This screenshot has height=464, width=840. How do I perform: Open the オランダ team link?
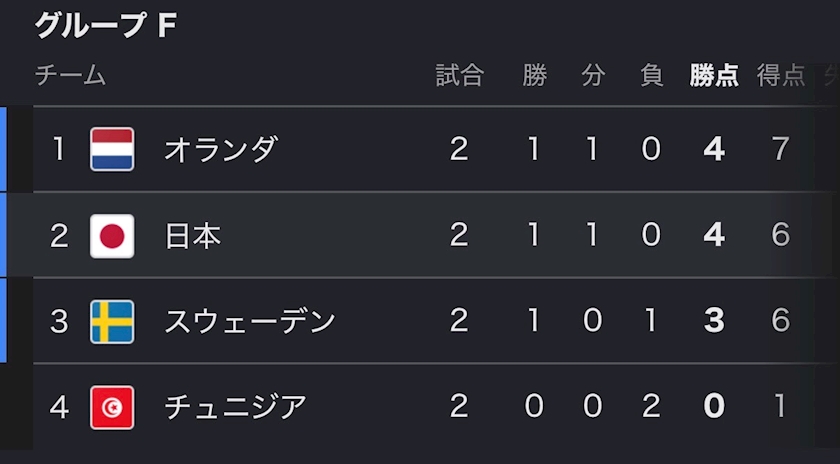tap(221, 149)
